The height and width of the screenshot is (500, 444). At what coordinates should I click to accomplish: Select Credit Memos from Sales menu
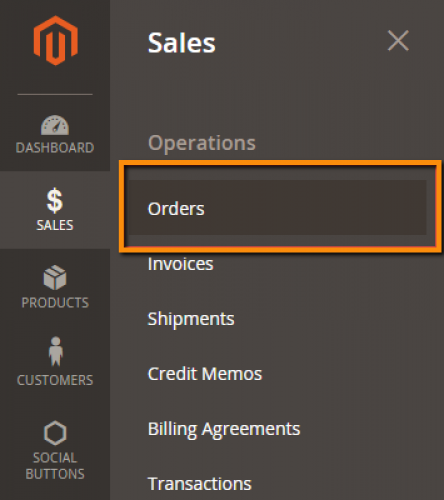[205, 374]
